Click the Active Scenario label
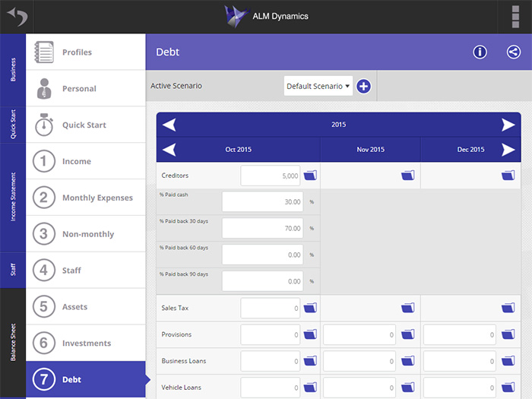Image resolution: width=532 pixels, height=399 pixels. pos(176,86)
